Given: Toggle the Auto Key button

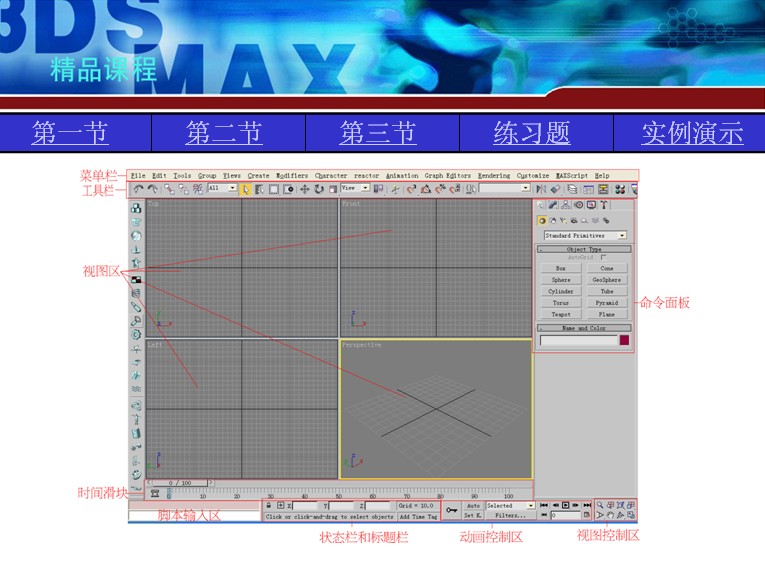Looking at the screenshot, I should 473,506.
